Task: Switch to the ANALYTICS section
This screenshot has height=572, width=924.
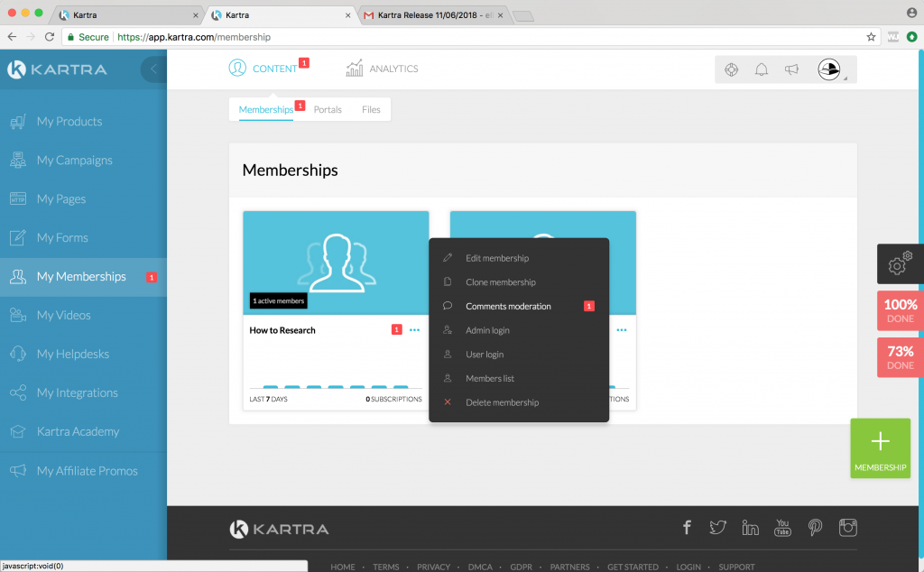Action: pyautogui.click(x=382, y=69)
